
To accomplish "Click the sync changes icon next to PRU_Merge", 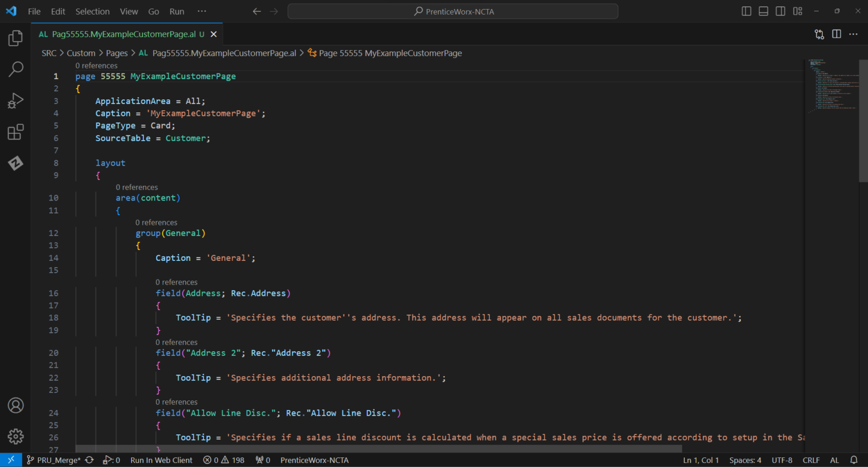I will coord(89,460).
